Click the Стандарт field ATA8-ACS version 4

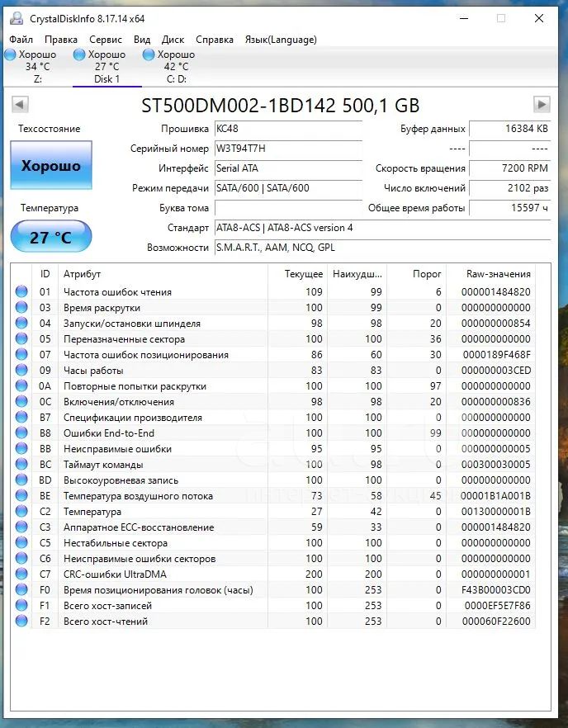383,228
